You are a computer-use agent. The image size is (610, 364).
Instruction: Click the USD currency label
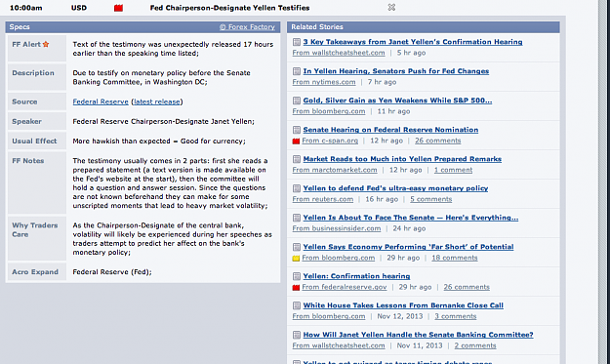(x=79, y=8)
